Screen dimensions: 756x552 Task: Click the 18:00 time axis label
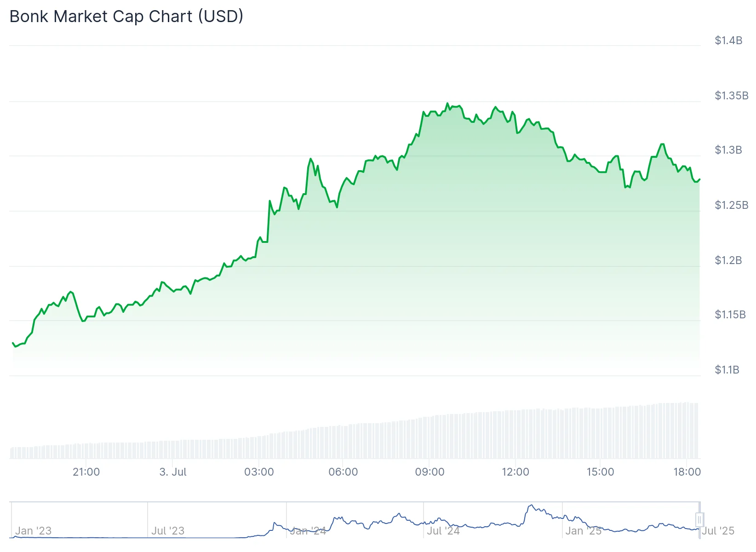click(687, 472)
